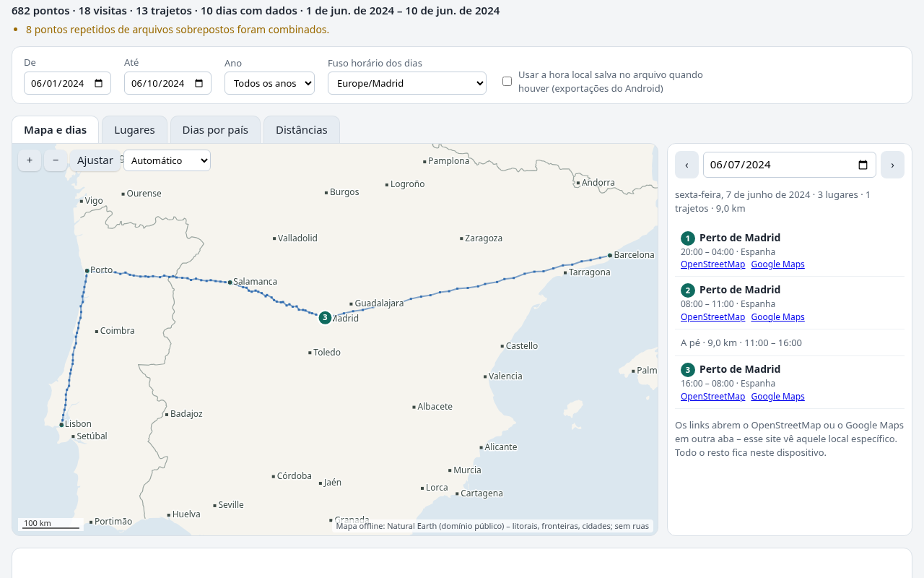The height and width of the screenshot is (578, 924).
Task: Switch to Mapa e dias tab
Action: [56, 130]
